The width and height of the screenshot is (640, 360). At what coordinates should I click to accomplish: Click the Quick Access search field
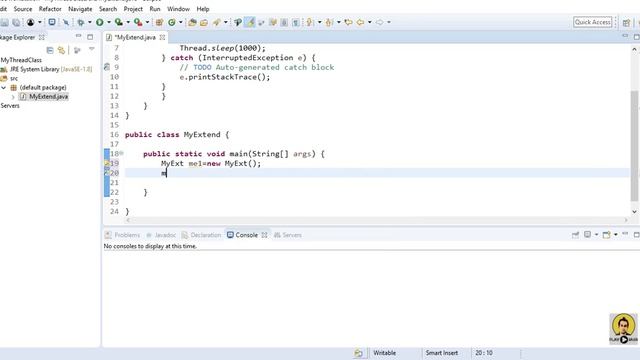593,22
